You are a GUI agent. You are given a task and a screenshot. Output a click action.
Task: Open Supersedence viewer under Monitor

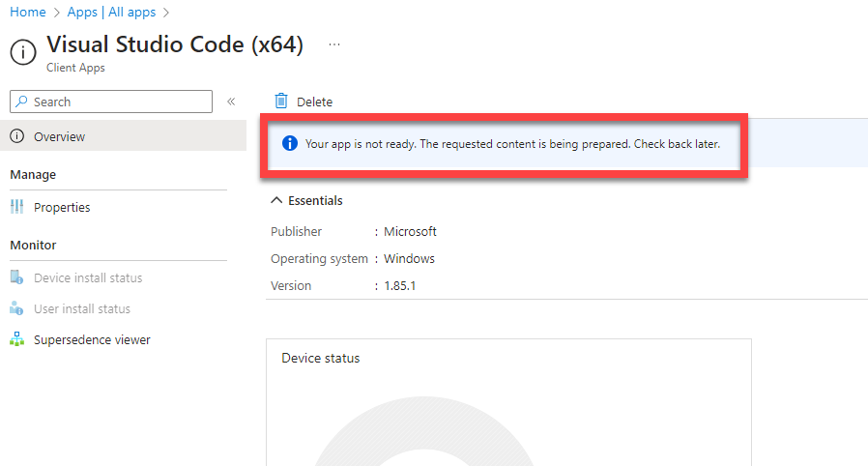tap(92, 339)
